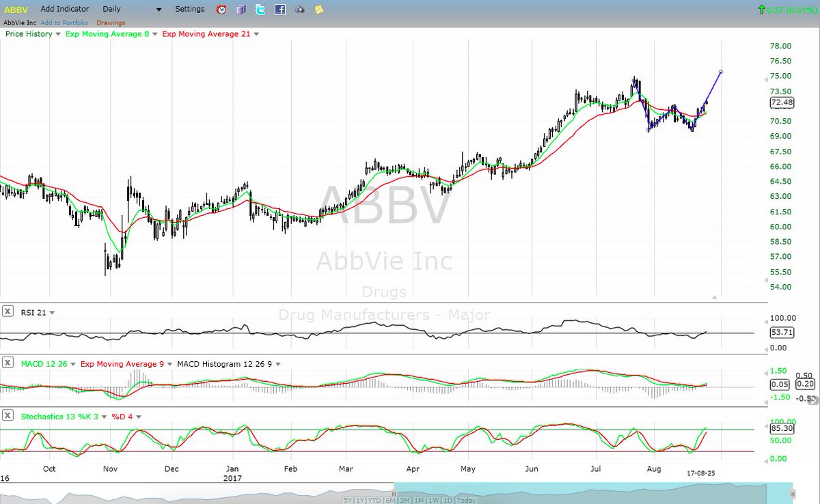The height and width of the screenshot is (504, 820).
Task: Open Exp Moving Average 21 dropdown
Action: tap(256, 34)
